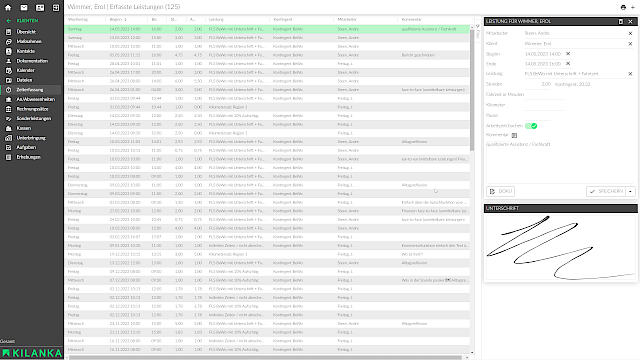
Task: Open the Übersicht sidebar entry
Action: (26, 32)
